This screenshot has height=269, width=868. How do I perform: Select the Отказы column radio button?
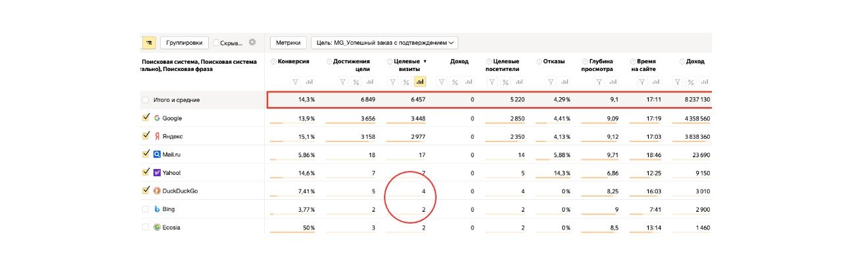(x=539, y=62)
